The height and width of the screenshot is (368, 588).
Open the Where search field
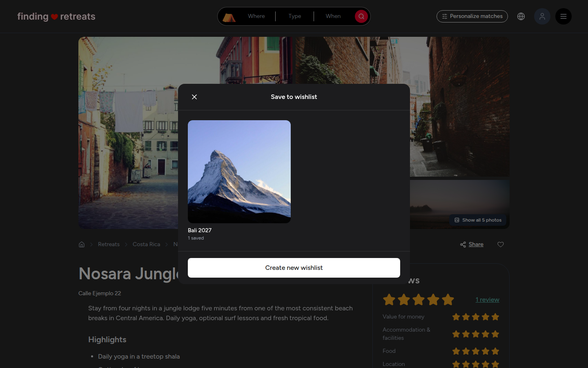click(256, 16)
